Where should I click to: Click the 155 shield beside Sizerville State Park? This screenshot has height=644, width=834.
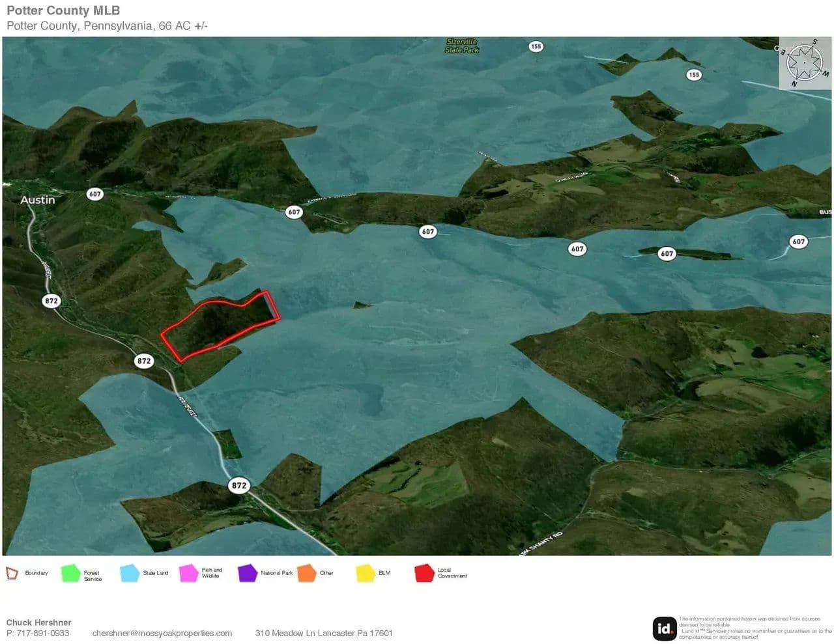point(536,46)
